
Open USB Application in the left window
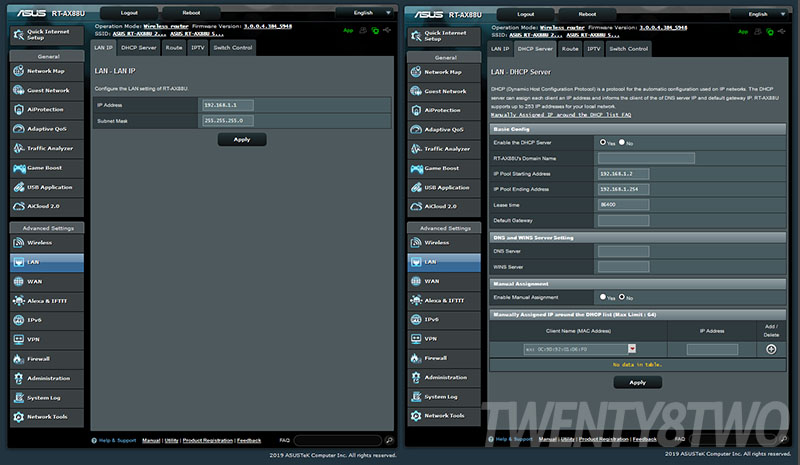46,187
